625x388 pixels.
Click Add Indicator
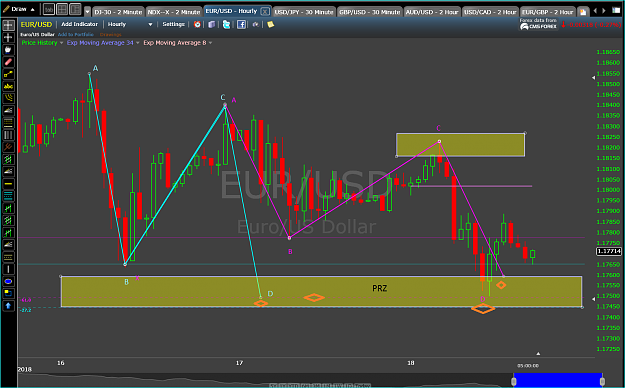click(x=79, y=24)
